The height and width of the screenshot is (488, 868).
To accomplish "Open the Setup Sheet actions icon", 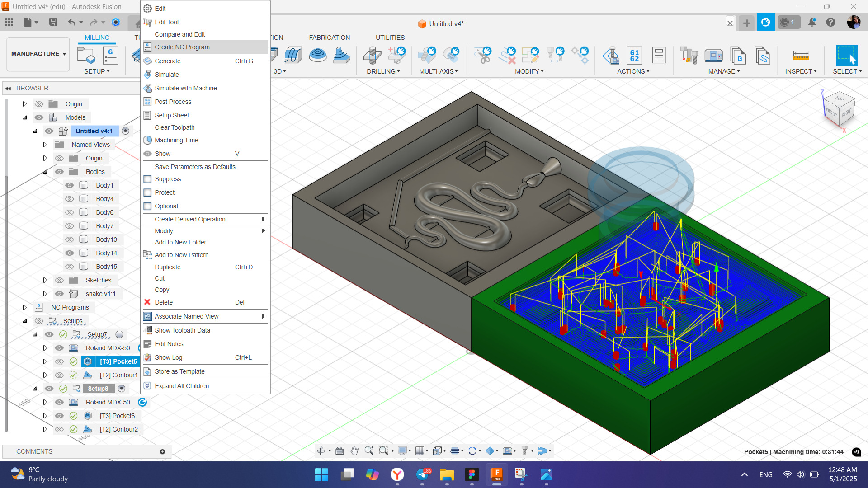I will pos(659,55).
